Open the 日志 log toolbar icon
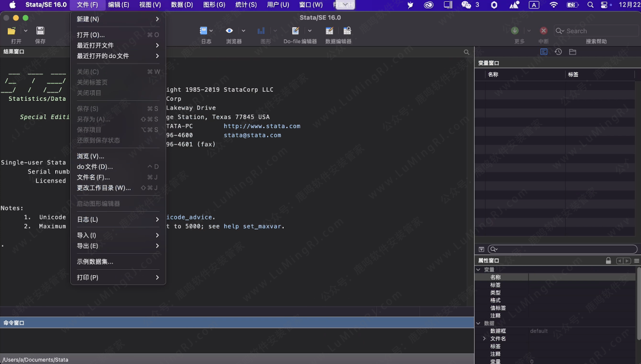Image resolution: width=641 pixels, height=364 pixels. pos(204,31)
